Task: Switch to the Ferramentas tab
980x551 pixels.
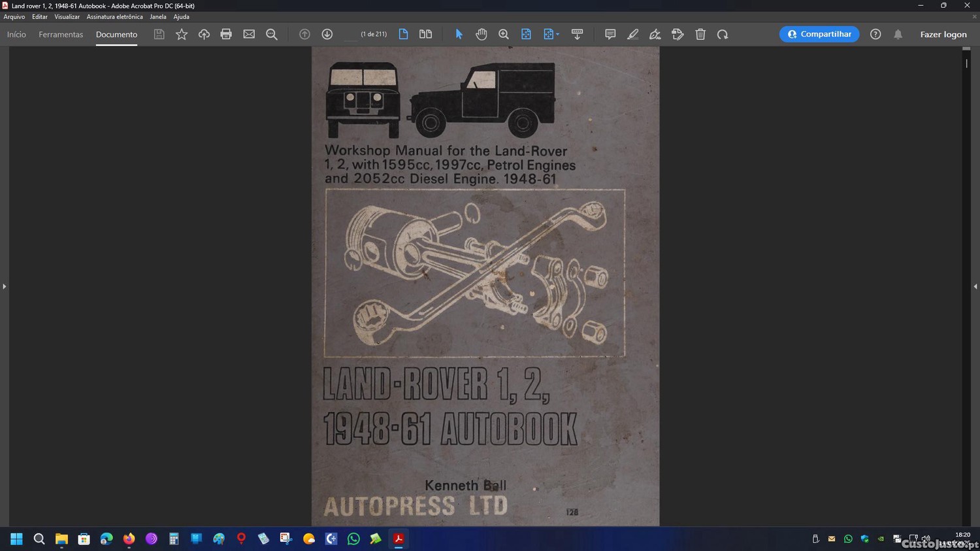Action: [x=61, y=34]
